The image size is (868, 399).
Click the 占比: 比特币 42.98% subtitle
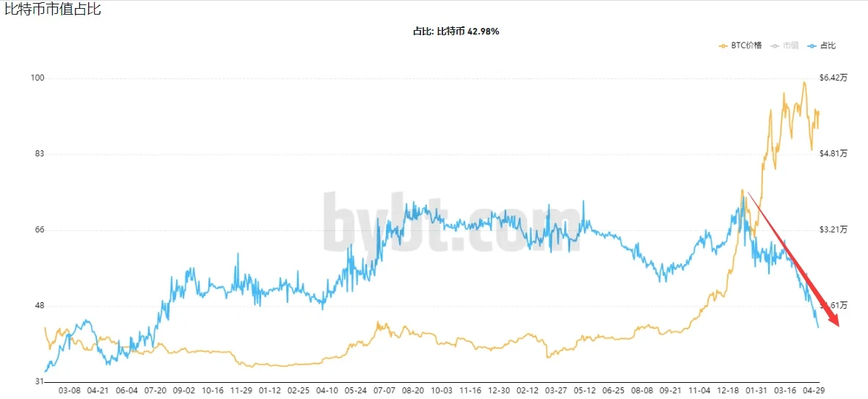click(x=456, y=32)
